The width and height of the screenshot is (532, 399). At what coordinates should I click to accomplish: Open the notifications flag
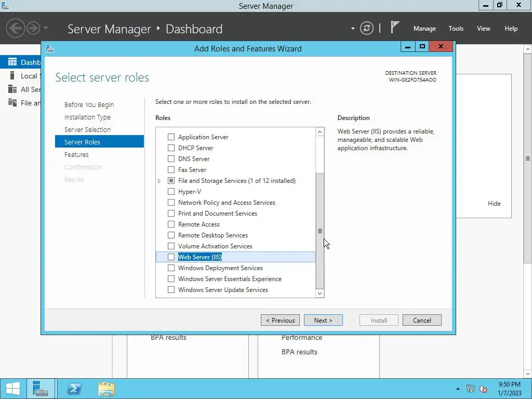click(x=394, y=27)
